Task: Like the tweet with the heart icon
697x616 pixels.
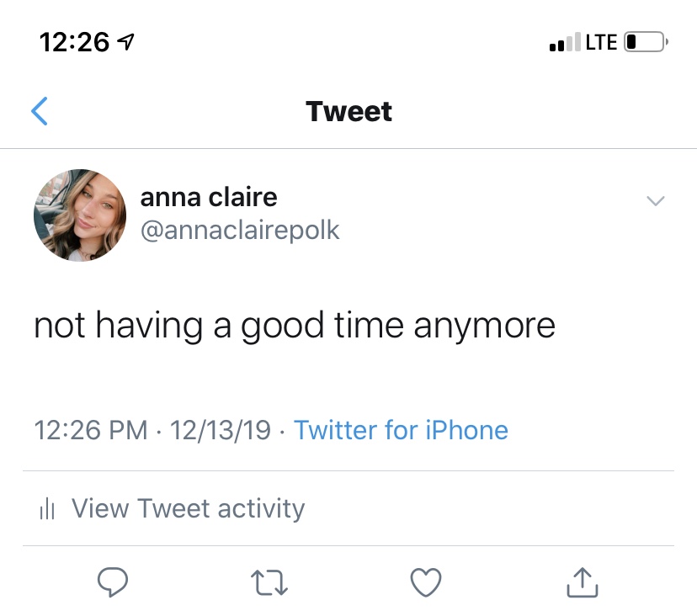Action: click(x=425, y=581)
